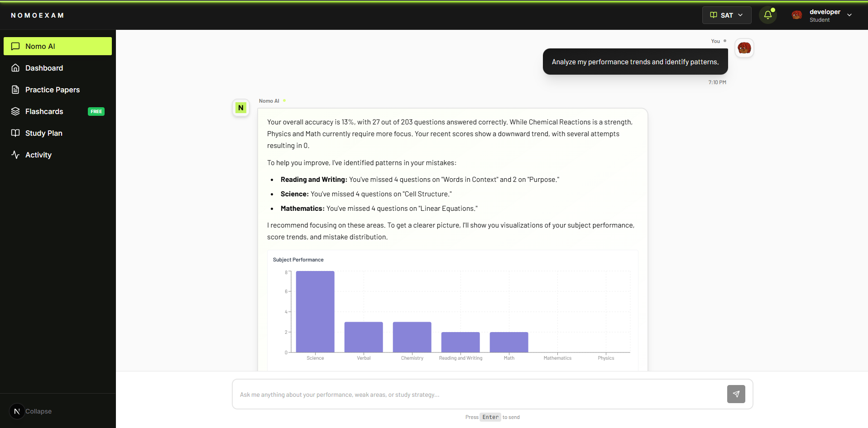Click user avatar beside chat message

pos(744,48)
